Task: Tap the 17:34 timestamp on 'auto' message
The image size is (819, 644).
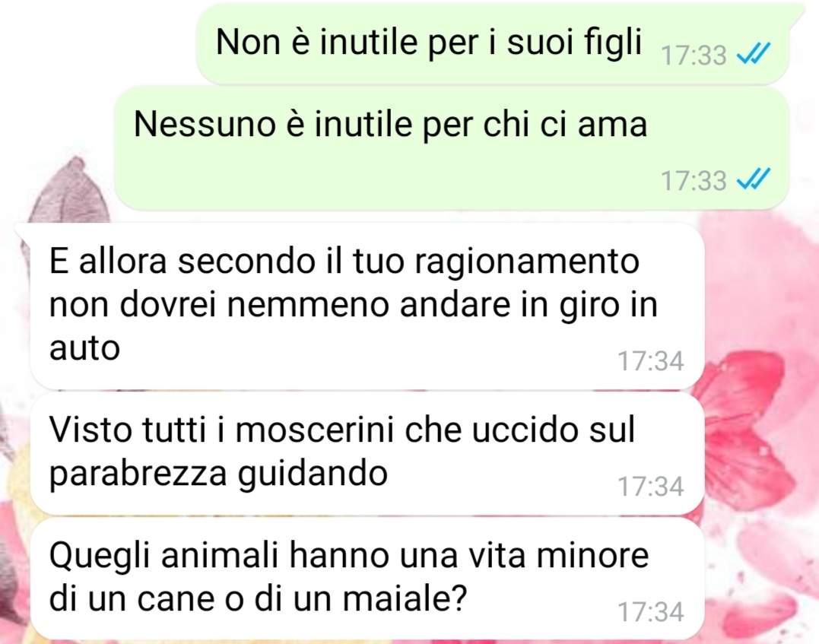Action: pyautogui.click(x=650, y=361)
